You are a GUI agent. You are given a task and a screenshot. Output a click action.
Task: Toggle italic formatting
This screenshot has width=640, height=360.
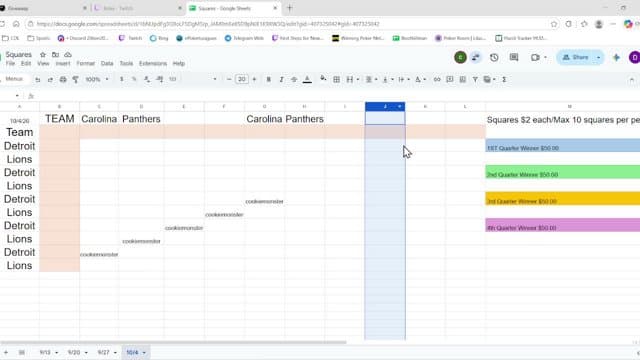pyautogui.click(x=281, y=80)
